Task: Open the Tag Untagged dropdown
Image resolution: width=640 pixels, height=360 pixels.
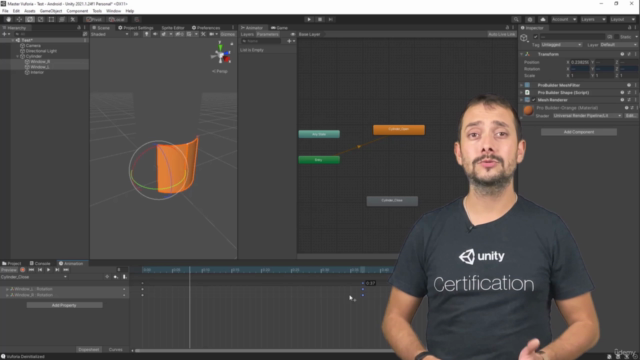Action: coord(562,45)
